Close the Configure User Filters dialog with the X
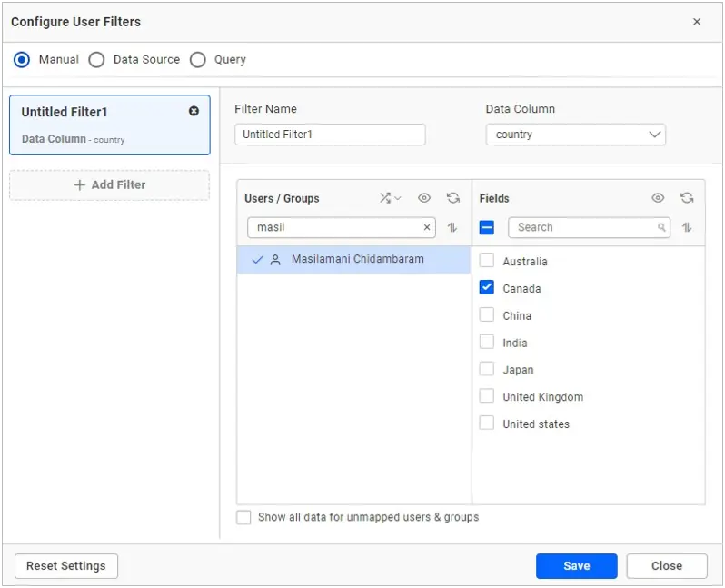Image resolution: width=725 pixels, height=588 pixels. 697,22
